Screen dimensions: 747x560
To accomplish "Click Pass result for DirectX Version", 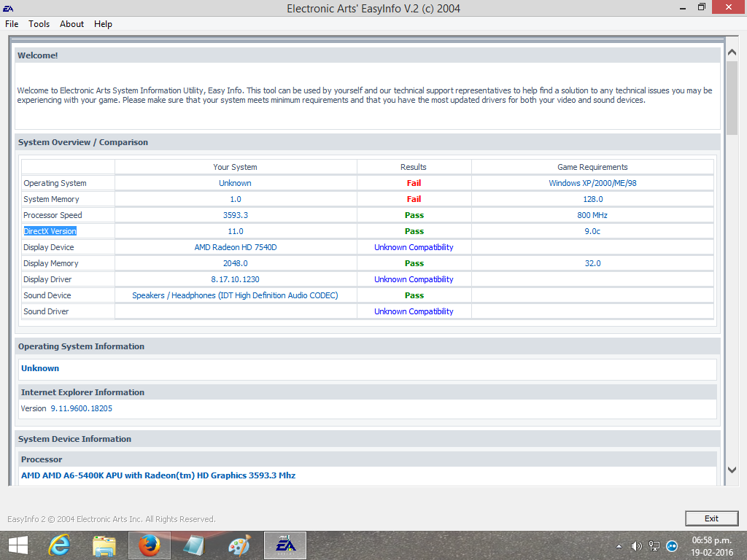I will 414,231.
